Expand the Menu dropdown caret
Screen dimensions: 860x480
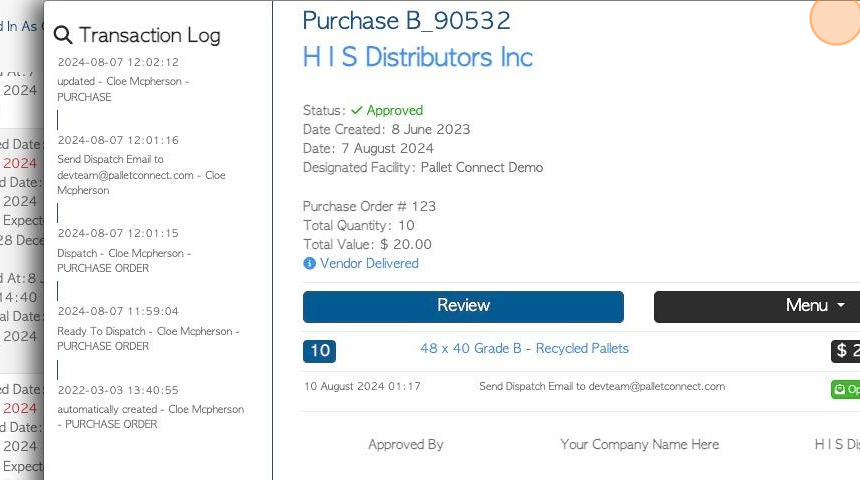tap(841, 306)
